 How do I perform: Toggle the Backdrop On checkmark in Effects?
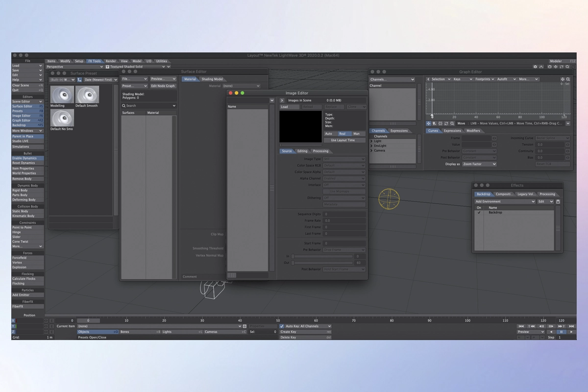[x=479, y=213]
